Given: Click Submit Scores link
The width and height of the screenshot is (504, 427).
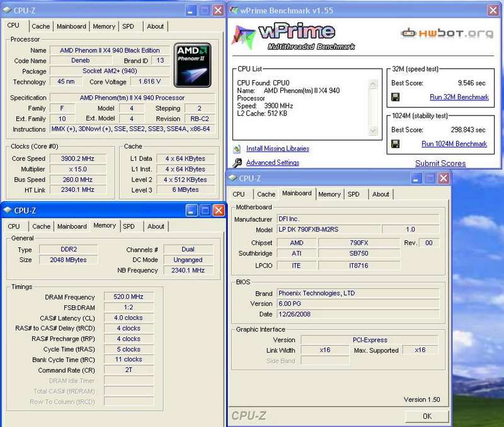Looking at the screenshot, I should [x=440, y=163].
